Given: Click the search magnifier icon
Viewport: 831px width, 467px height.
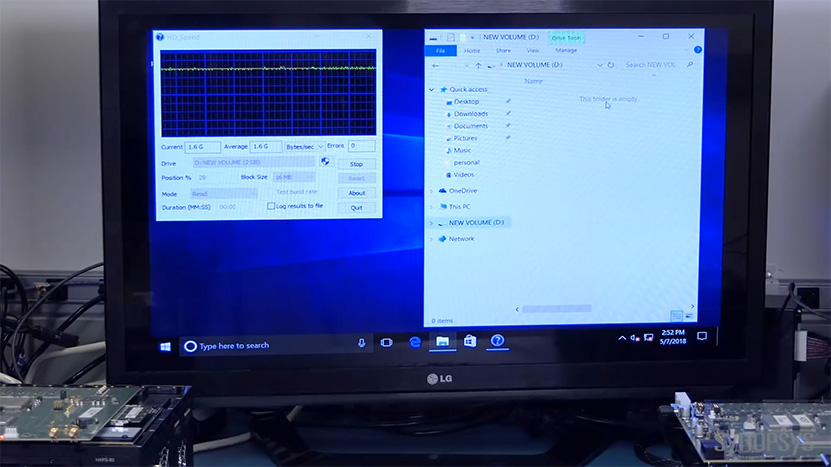Looking at the screenshot, I should pyautogui.click(x=690, y=65).
